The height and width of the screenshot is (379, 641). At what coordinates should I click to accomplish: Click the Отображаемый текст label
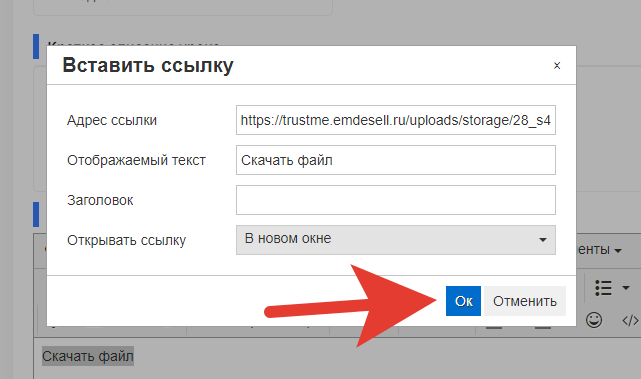pos(137,160)
